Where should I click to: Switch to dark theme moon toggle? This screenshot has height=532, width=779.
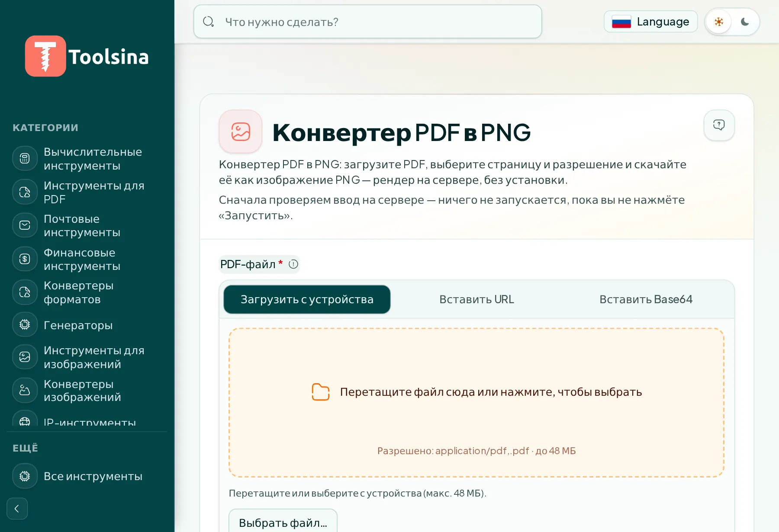tap(745, 22)
